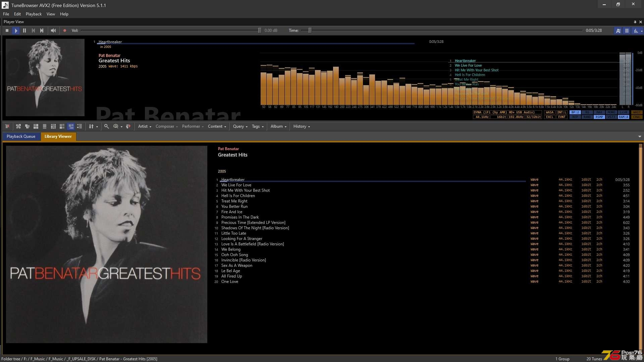The width and height of the screenshot is (644, 362).
Task: Click the expand-all tiles icon in library toolbar
Action: point(18,126)
